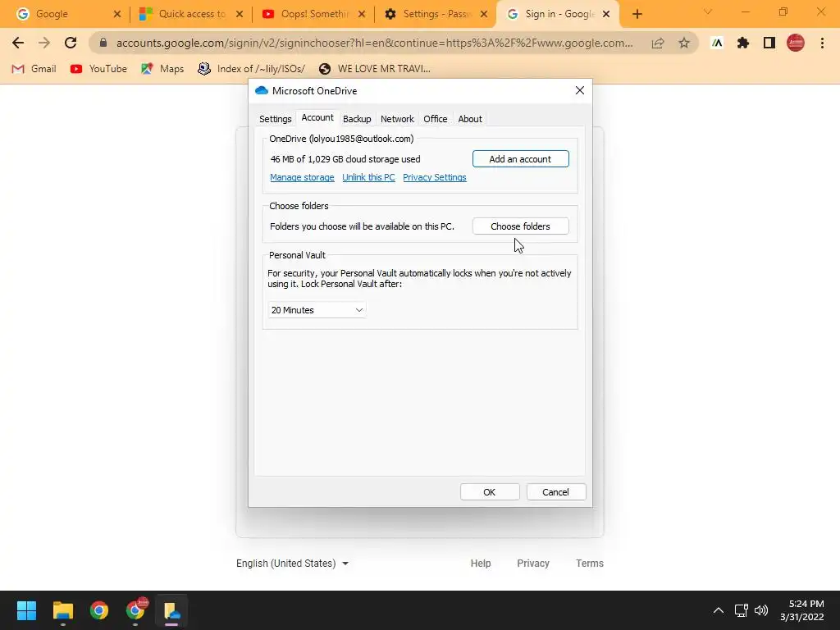Share this page icon in address bar
Screen dimensions: 840x630
[x=658, y=43]
